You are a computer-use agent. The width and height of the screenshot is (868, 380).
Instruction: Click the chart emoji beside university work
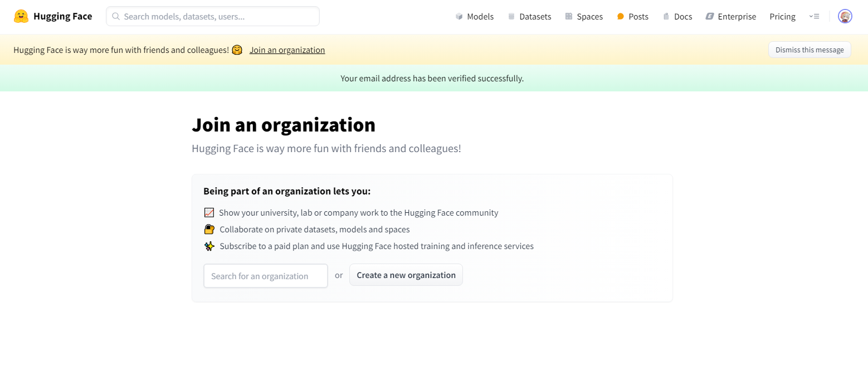point(209,212)
